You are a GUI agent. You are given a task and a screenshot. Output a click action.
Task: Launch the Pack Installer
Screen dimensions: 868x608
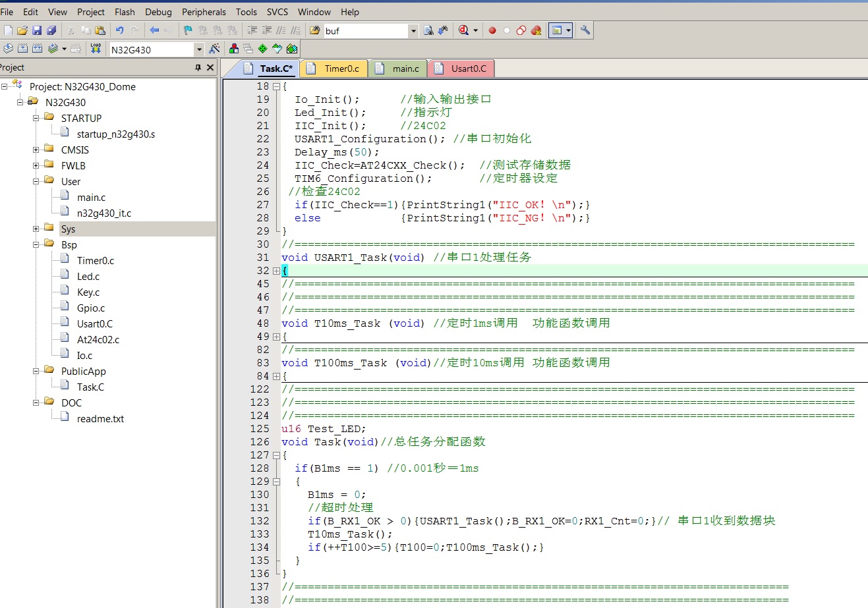[292, 49]
